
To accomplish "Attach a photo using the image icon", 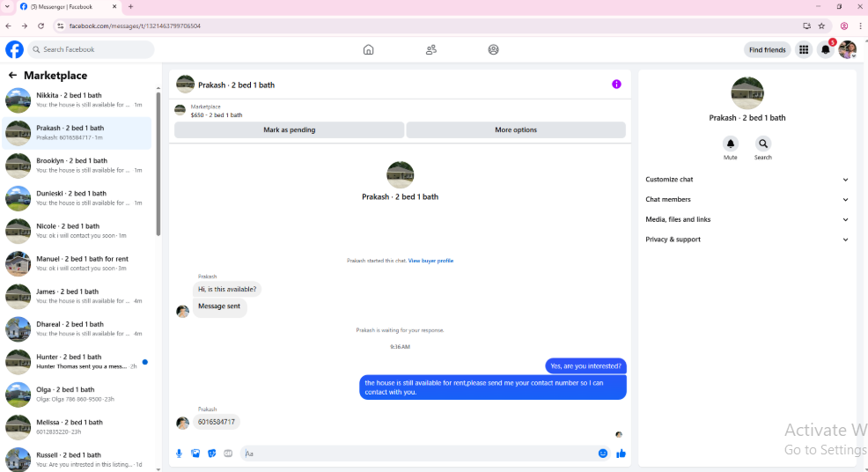I will pos(195,454).
